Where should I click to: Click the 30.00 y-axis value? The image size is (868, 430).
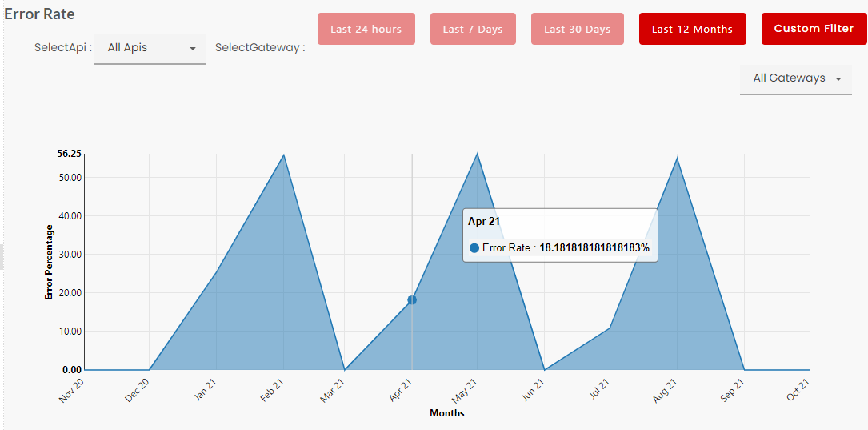70,255
